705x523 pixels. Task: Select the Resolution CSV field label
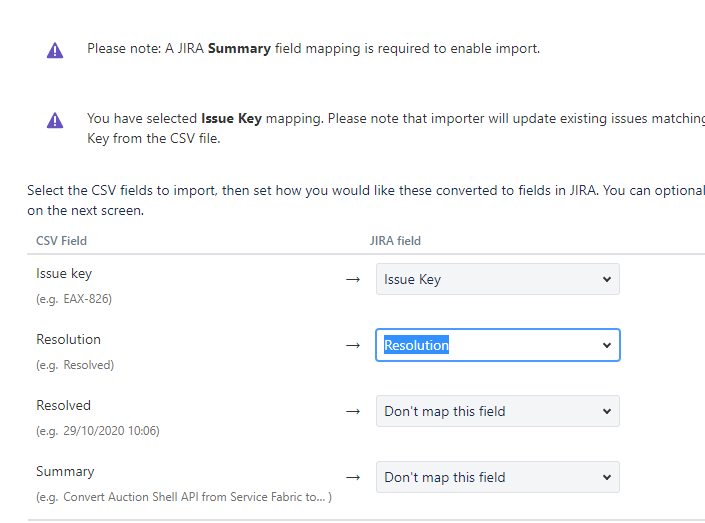pyautogui.click(x=68, y=339)
